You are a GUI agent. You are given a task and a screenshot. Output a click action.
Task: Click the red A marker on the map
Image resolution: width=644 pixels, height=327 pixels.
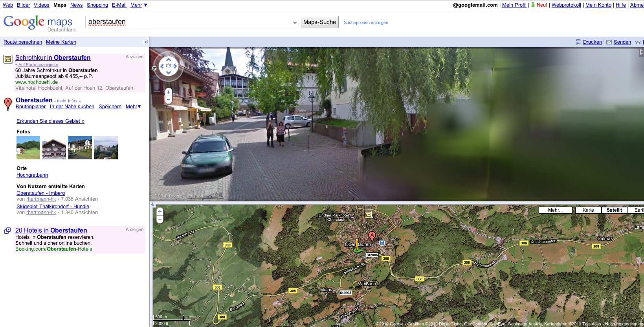point(372,236)
